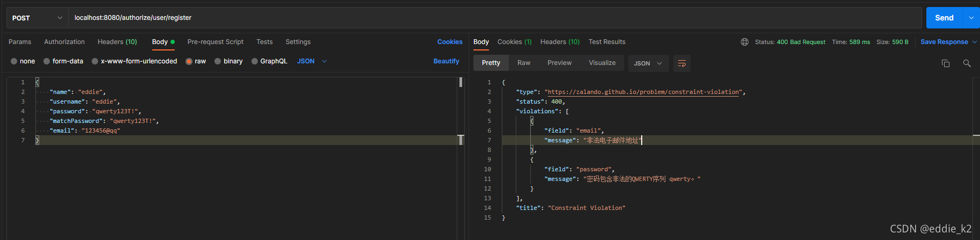The image size is (980, 240).
Task: Click the "field": "password" response line
Action: 580,169
